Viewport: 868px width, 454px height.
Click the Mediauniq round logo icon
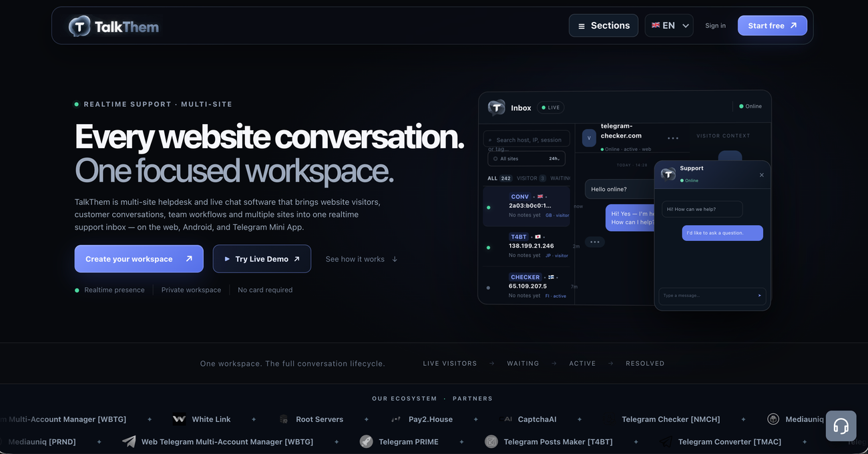tap(773, 419)
